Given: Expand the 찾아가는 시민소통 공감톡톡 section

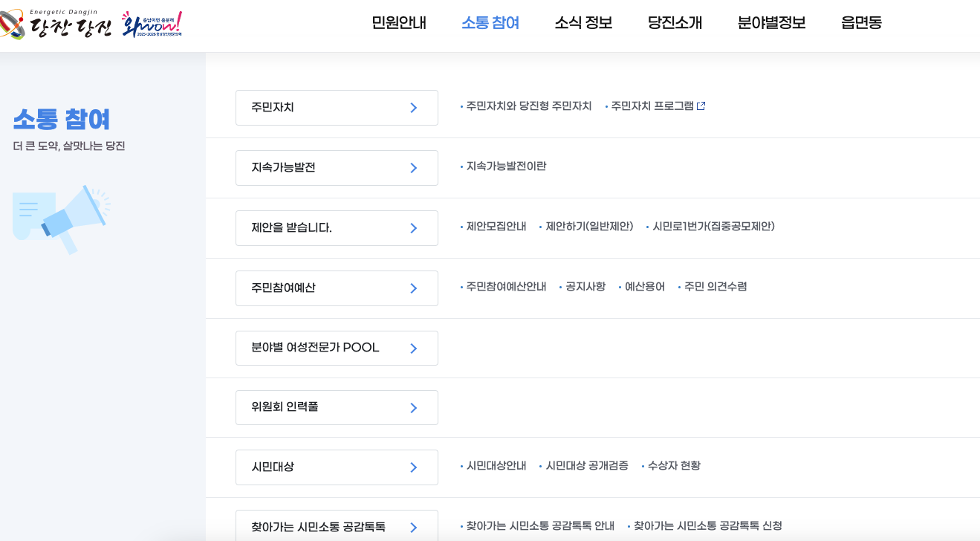Looking at the screenshot, I should (x=337, y=526).
